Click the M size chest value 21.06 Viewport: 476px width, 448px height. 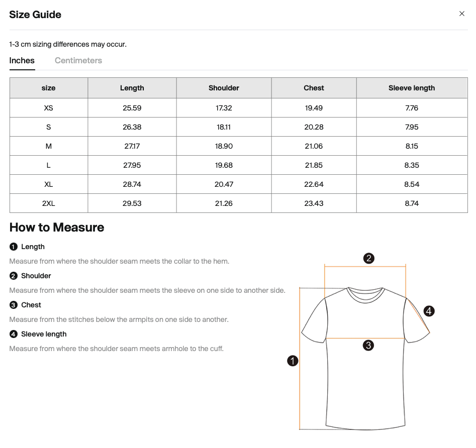[x=314, y=146]
